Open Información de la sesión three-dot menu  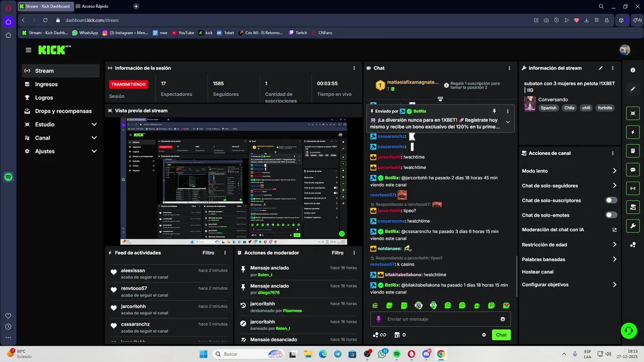tap(354, 68)
